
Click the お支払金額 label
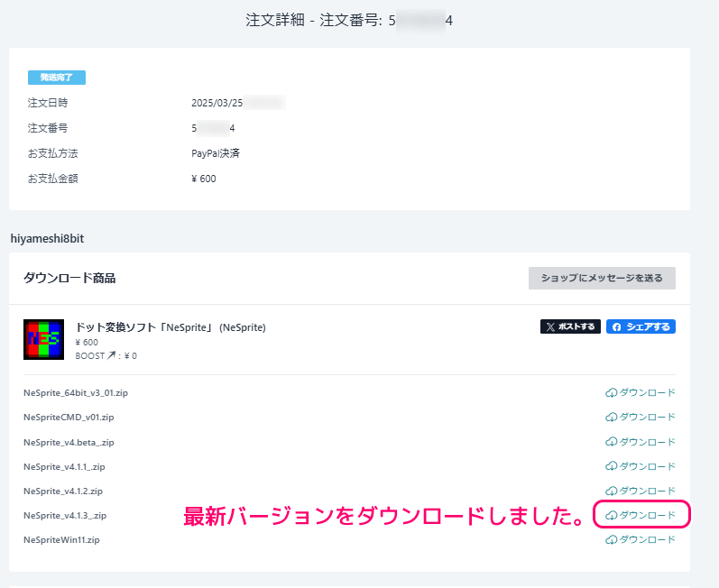[52, 179]
